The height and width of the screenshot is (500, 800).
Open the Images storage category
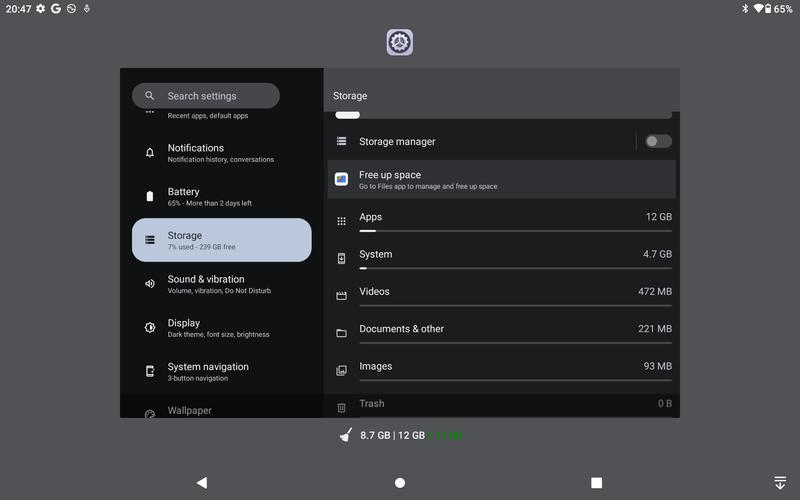(502, 370)
